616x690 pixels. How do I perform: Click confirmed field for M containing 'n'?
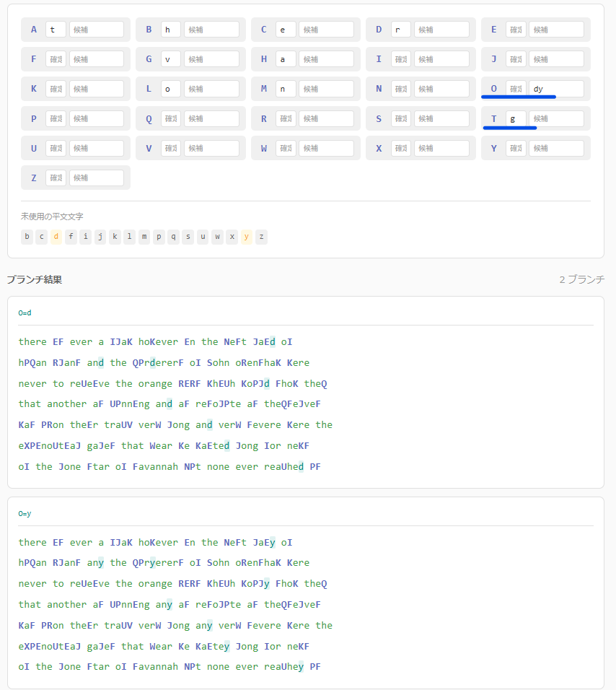coord(286,89)
